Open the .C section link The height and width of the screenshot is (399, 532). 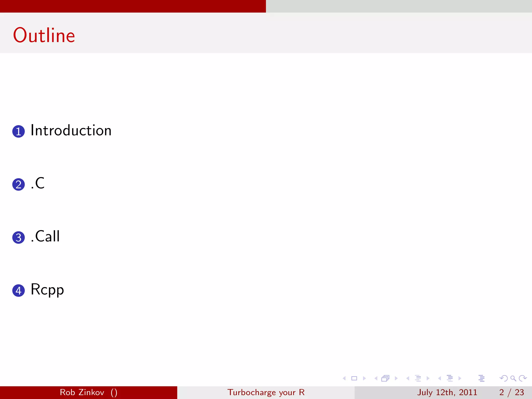38,183
